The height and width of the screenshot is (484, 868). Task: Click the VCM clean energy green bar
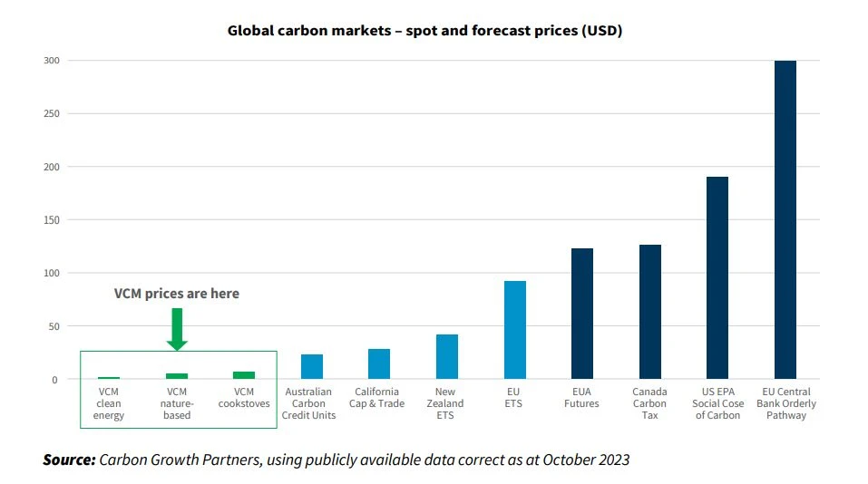pos(109,377)
